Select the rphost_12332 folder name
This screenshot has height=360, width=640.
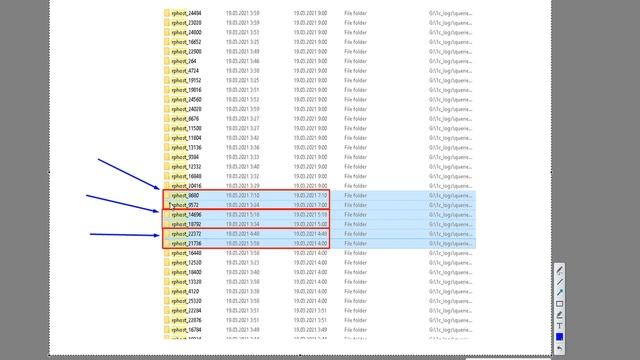coord(186,167)
